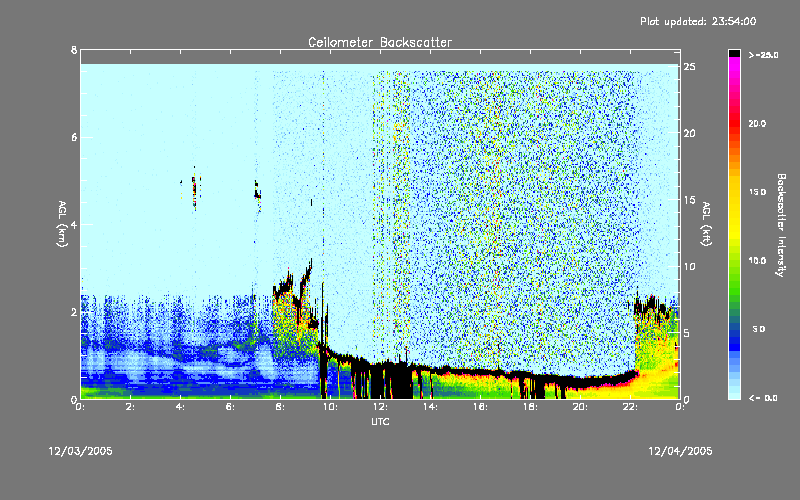Click the "20:" UTC hour tick
The width and height of the screenshot is (800, 500).
580,407
